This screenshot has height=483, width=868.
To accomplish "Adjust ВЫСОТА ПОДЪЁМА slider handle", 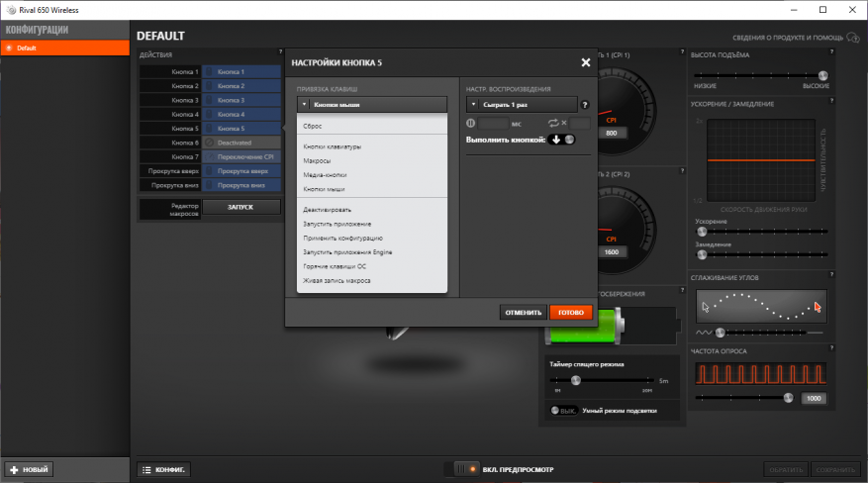I will pos(822,76).
